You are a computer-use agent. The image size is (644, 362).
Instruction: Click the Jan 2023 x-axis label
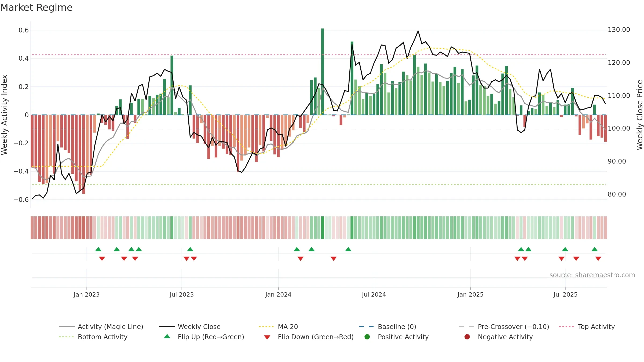[x=87, y=294]
